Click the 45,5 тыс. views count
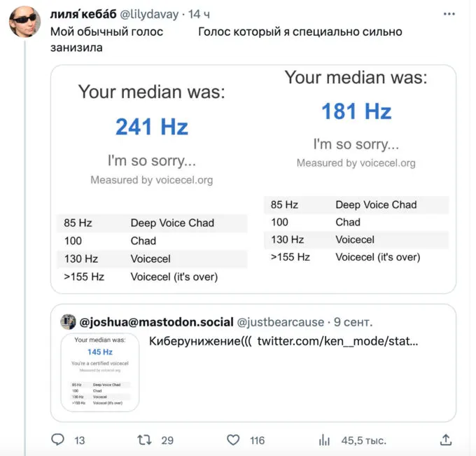 (x=363, y=440)
